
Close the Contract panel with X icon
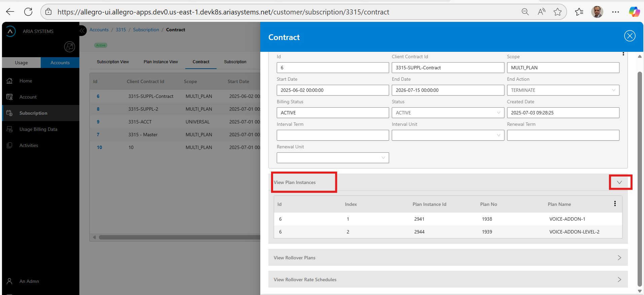pyautogui.click(x=630, y=36)
